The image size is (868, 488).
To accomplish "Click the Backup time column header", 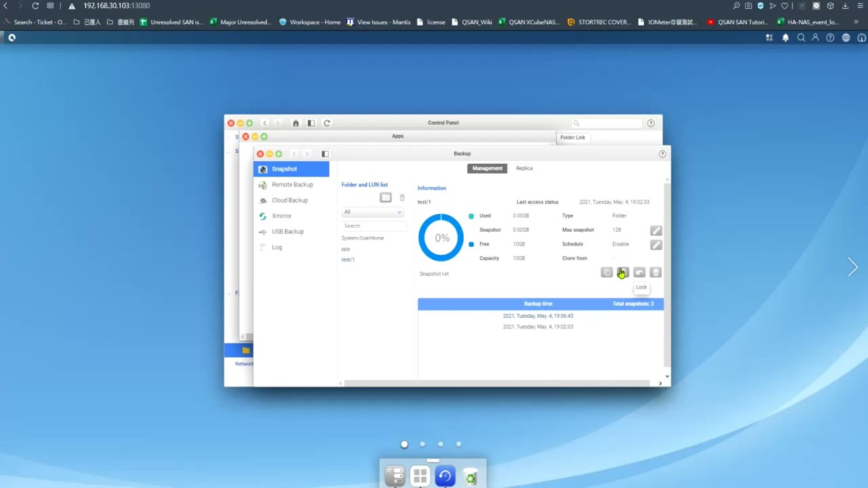I will [x=538, y=304].
